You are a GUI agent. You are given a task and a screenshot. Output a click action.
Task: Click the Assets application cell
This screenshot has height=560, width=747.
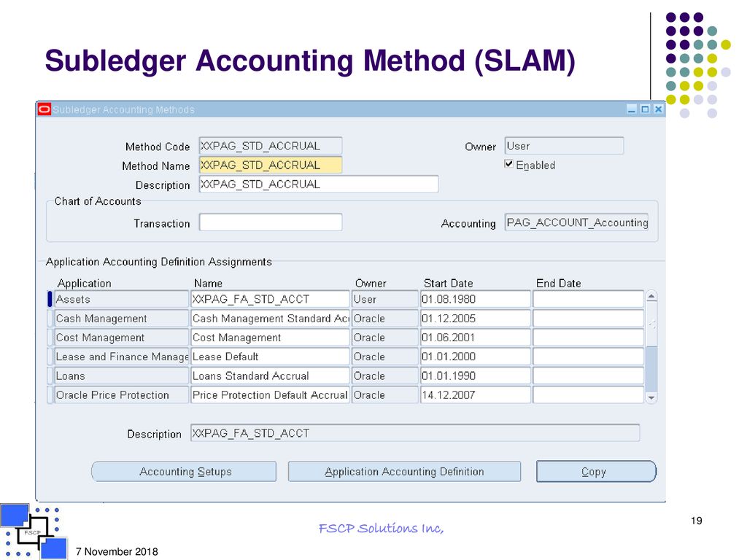122,299
